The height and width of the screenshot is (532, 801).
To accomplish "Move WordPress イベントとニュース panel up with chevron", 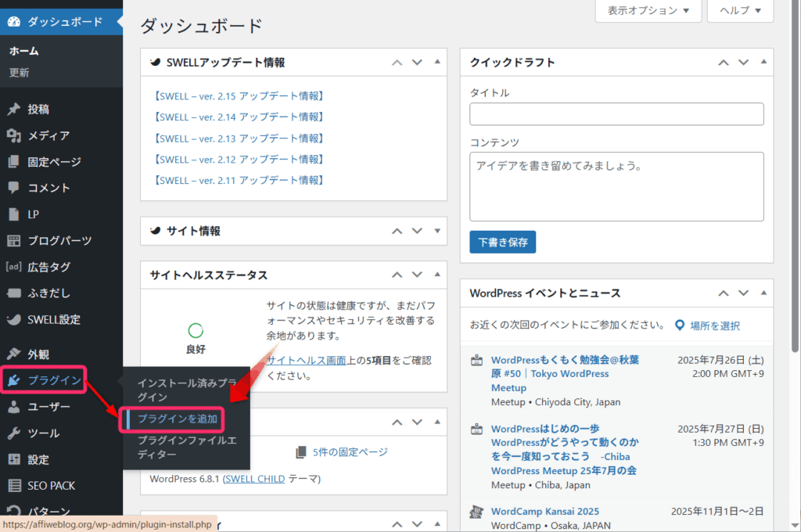I will point(724,293).
